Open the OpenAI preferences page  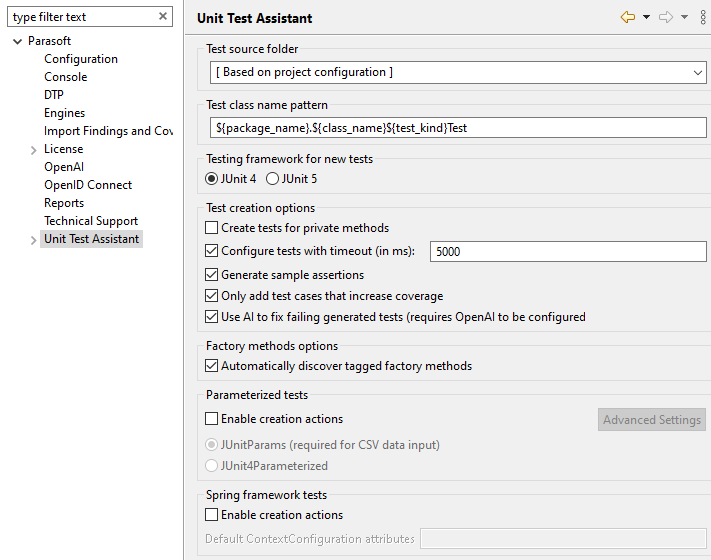[x=64, y=167]
